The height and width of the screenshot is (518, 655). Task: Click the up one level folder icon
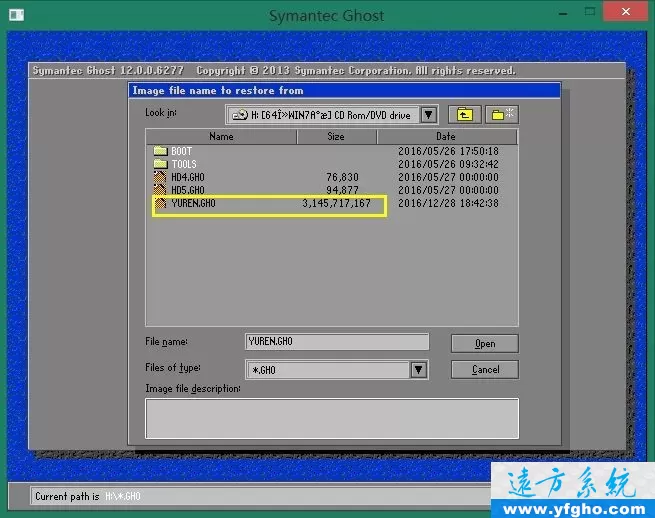click(462, 115)
